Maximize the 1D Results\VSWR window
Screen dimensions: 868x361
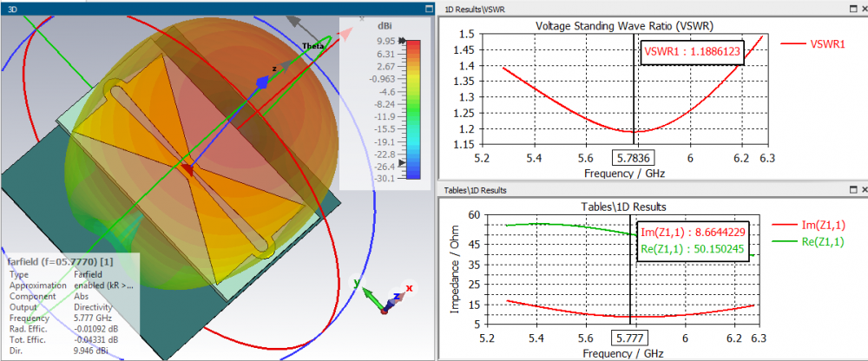tap(854, 9)
